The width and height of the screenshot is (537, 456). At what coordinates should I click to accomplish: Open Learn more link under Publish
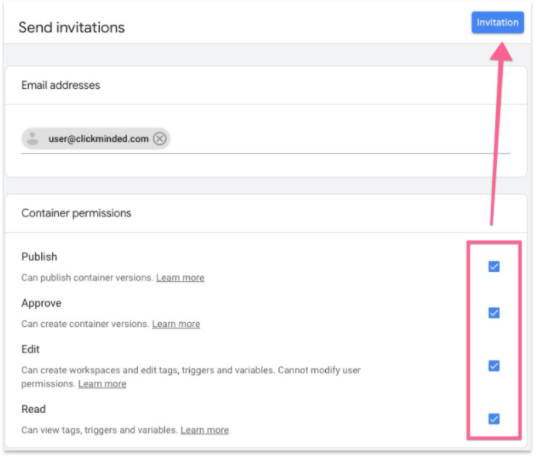click(x=180, y=278)
